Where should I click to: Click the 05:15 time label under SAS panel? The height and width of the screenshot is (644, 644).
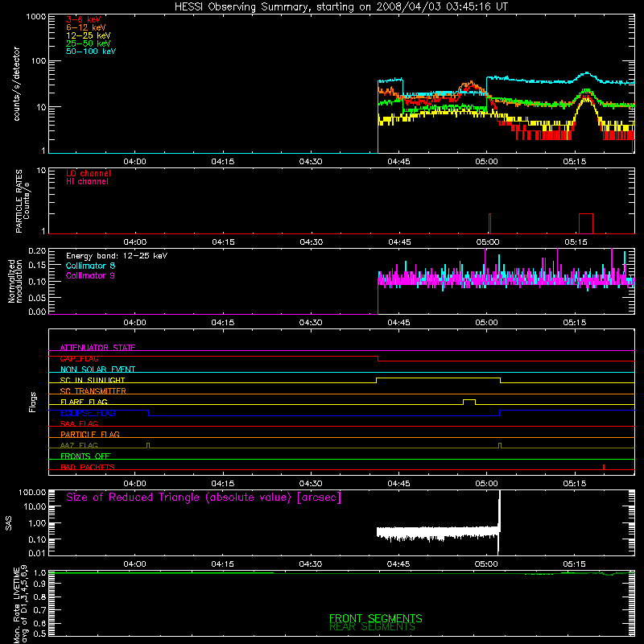(574, 564)
